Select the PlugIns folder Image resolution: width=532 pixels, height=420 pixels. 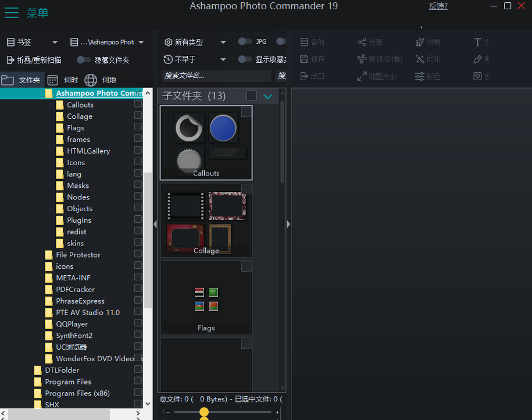tap(79, 220)
